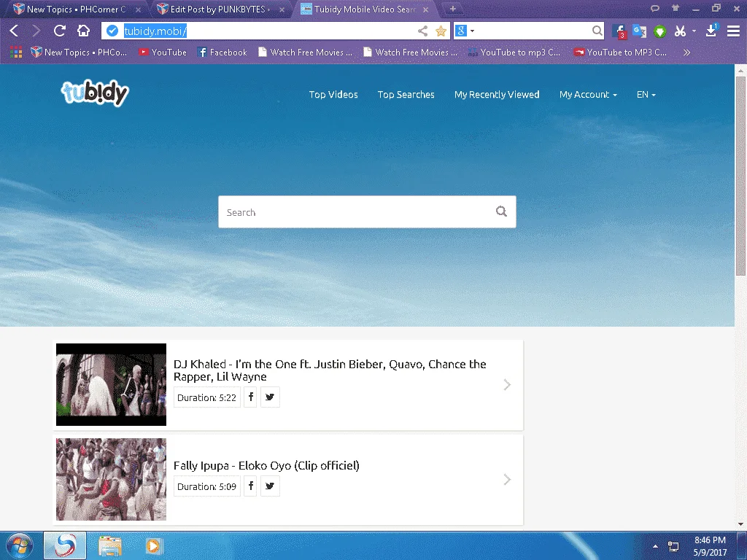Click the taskbar clock showing 8:46 PM
Screen dimensions: 747x560
pyautogui.click(x=710, y=545)
